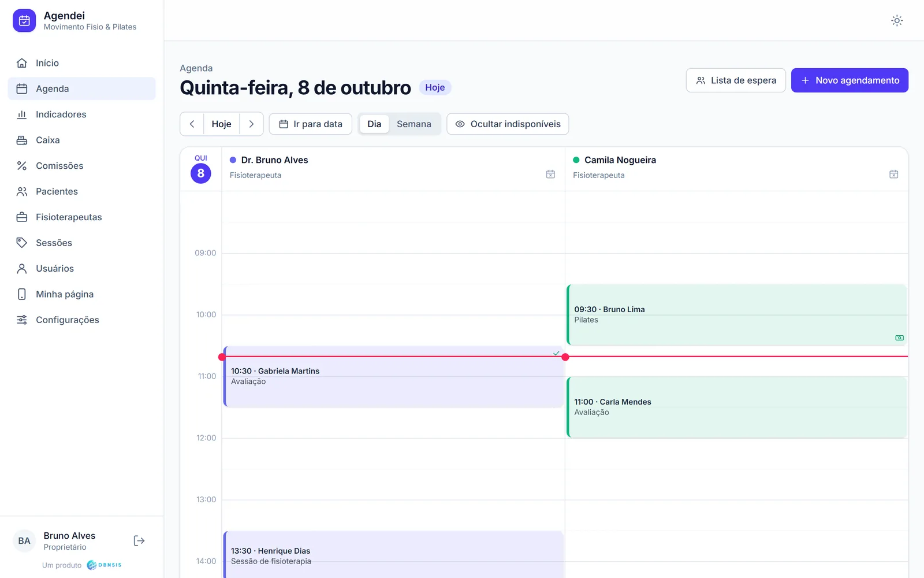Click the Dr. Bruno Alves column header name

pos(274,160)
